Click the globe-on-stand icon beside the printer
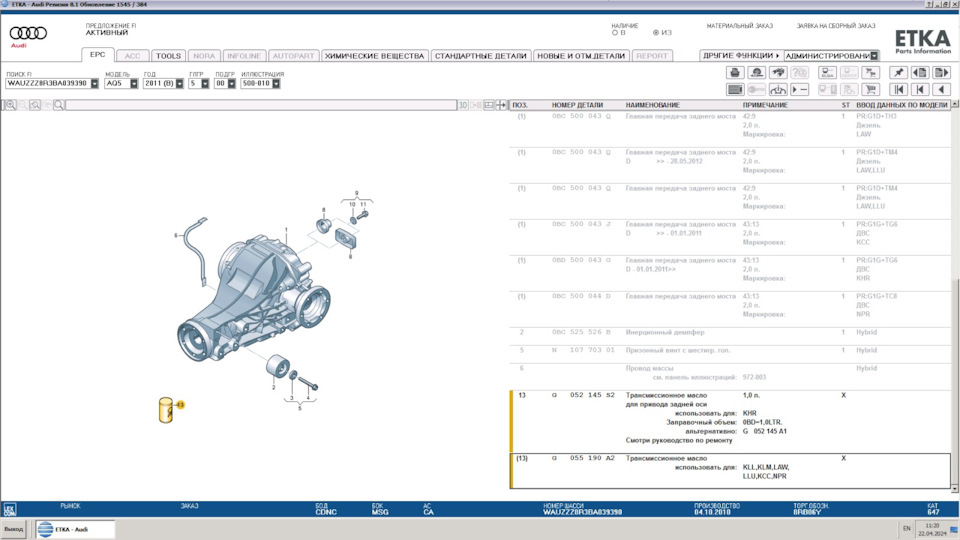The height and width of the screenshot is (540, 960). click(x=757, y=72)
